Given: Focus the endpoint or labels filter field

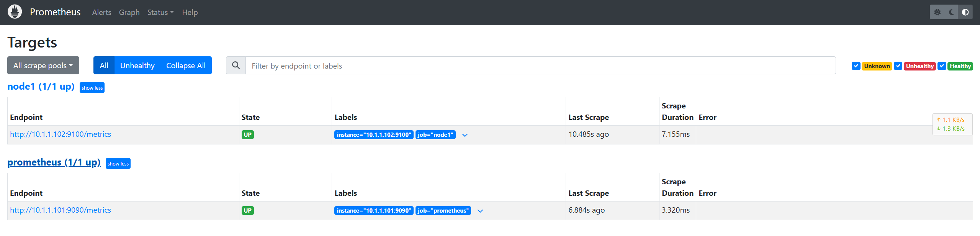Looking at the screenshot, I should [x=540, y=66].
